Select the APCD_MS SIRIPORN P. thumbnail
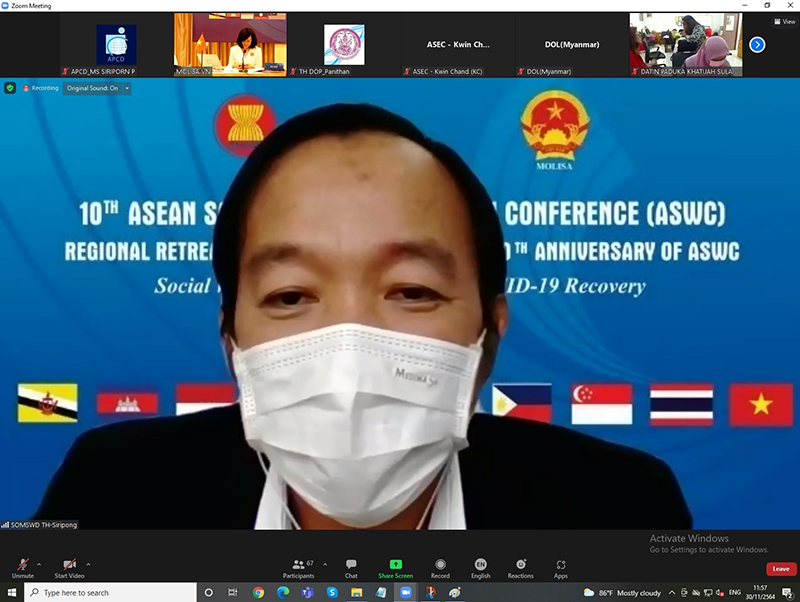Viewport: 800px width, 602px height. 116,45
